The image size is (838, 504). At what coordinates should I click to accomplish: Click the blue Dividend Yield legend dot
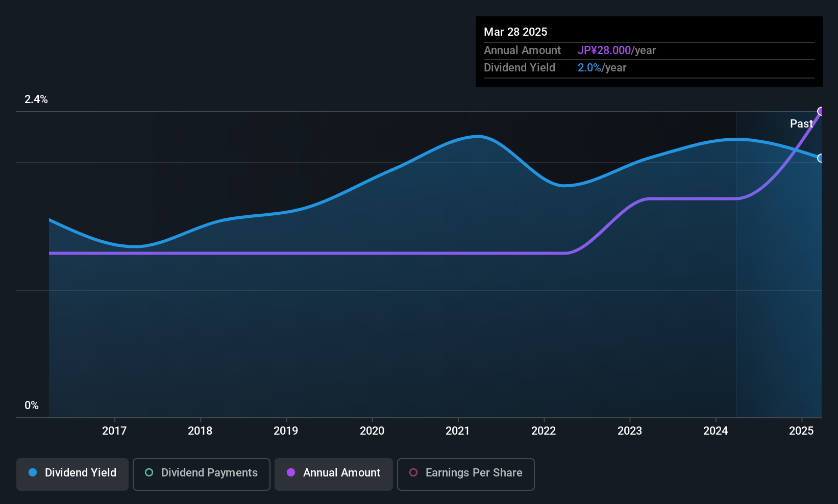click(x=33, y=472)
